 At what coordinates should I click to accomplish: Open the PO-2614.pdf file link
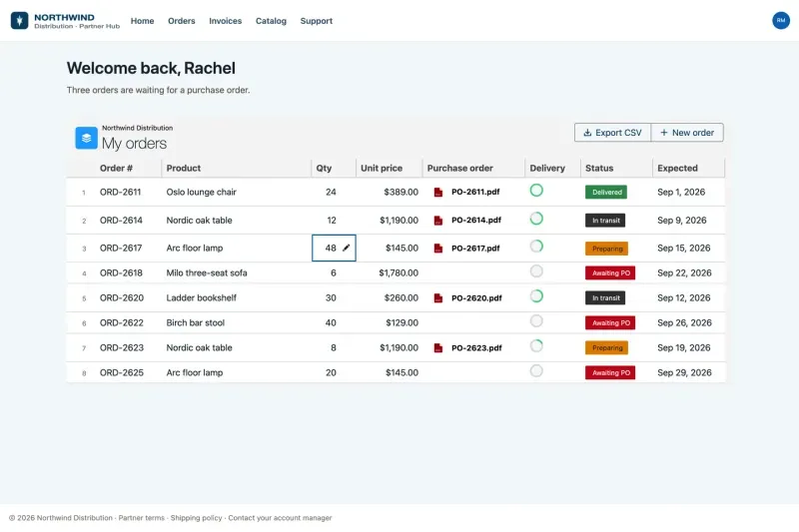click(x=476, y=220)
